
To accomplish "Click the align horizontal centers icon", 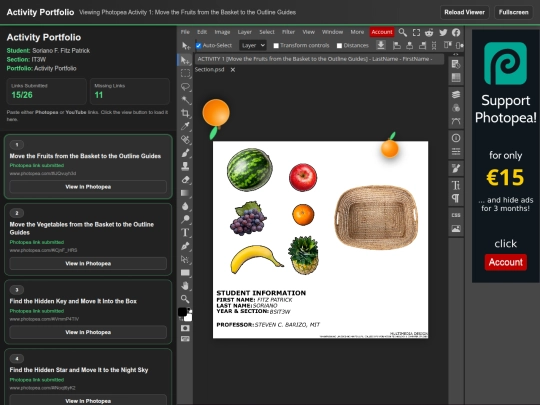I will pos(409,45).
